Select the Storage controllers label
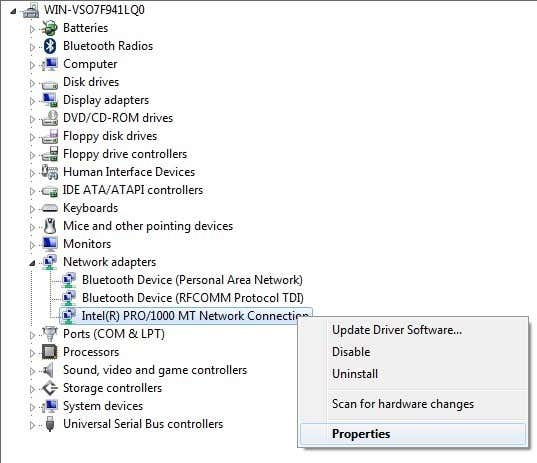 point(112,388)
